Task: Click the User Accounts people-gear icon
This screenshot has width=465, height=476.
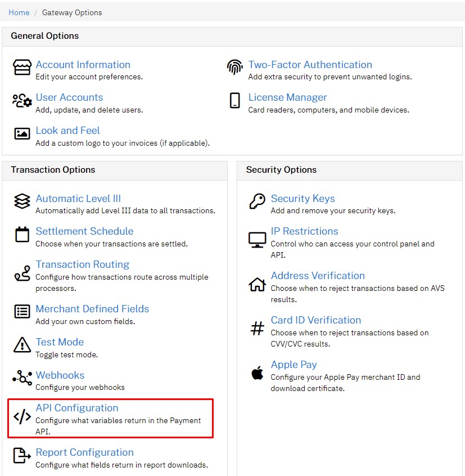Action: (x=22, y=101)
